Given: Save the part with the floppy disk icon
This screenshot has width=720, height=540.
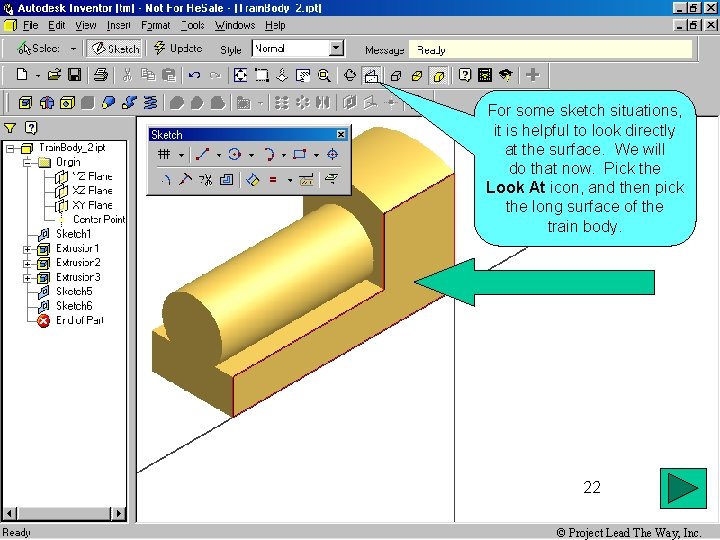Looking at the screenshot, I should 74,74.
